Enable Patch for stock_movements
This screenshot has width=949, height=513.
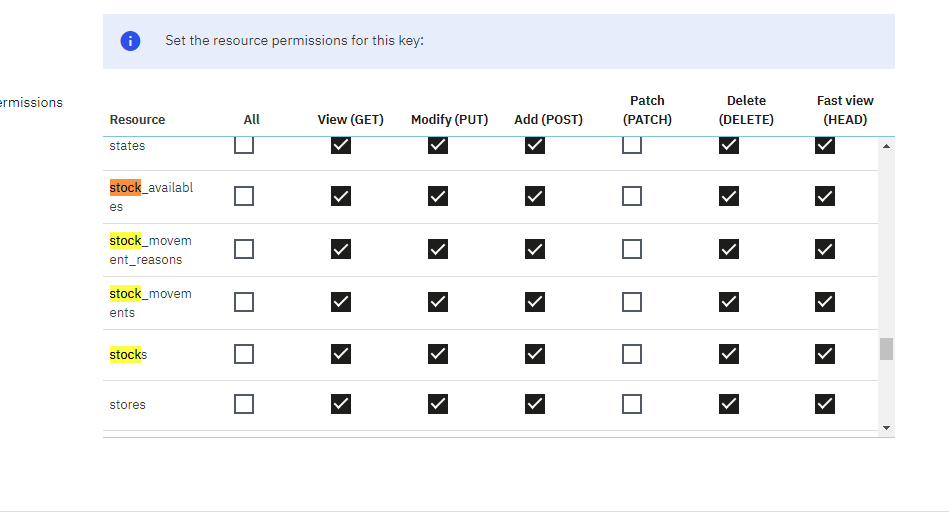point(632,302)
